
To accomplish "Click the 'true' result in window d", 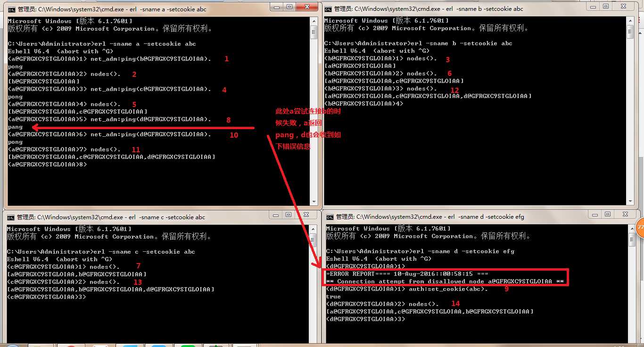I will 333,297.
